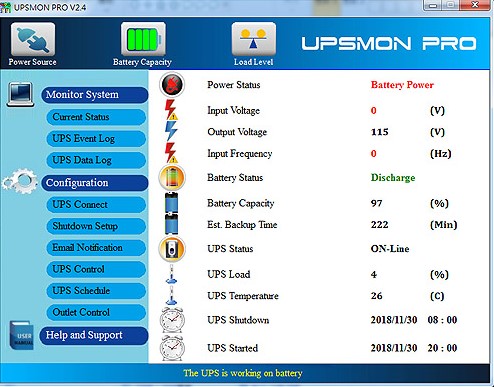This screenshot has height=387, width=494.
Task: Open the Configuration section
Action: pyautogui.click(x=95, y=183)
